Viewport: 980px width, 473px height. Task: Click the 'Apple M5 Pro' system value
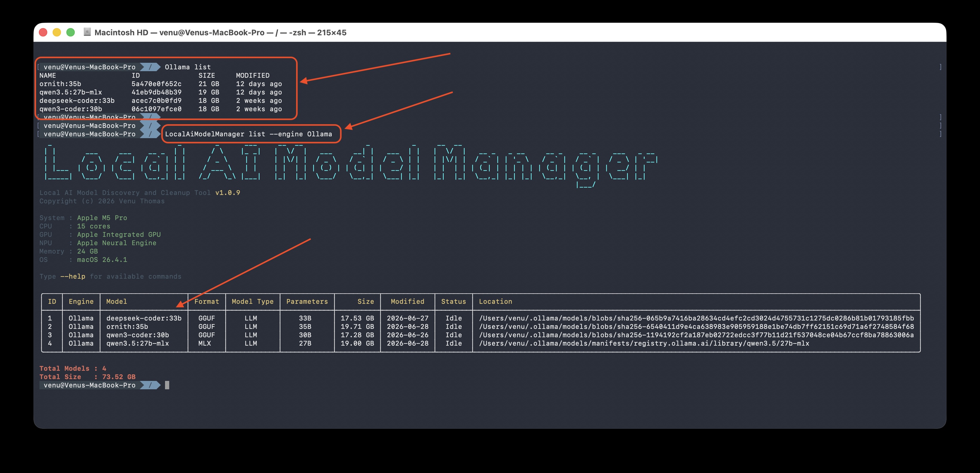pos(102,218)
